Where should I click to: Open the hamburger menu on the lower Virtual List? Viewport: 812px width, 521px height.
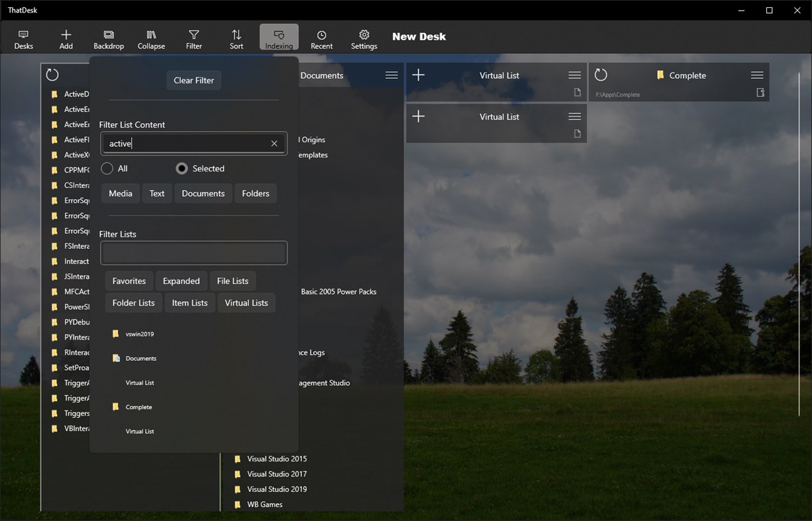click(x=574, y=116)
